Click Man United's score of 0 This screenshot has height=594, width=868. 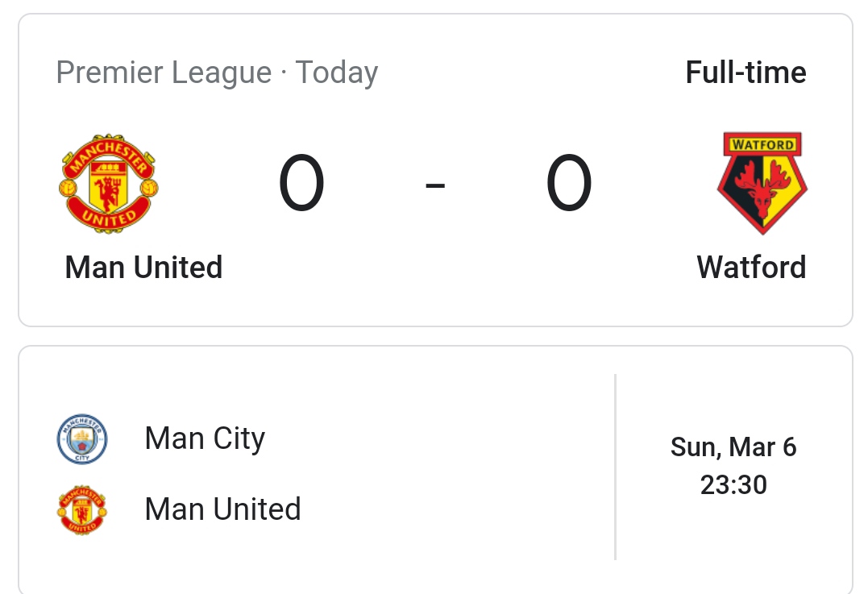pos(301,183)
